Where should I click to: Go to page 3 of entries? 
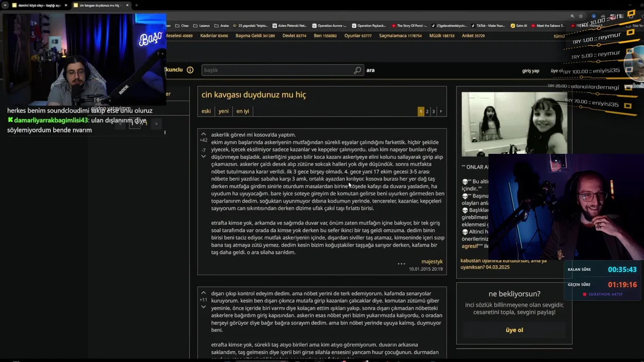[433, 111]
